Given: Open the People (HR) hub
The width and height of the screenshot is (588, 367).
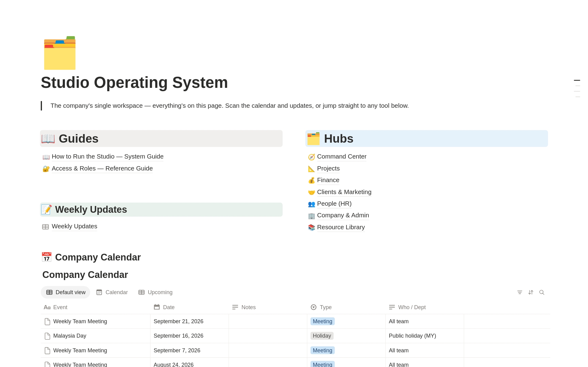Looking at the screenshot, I should (334, 204).
